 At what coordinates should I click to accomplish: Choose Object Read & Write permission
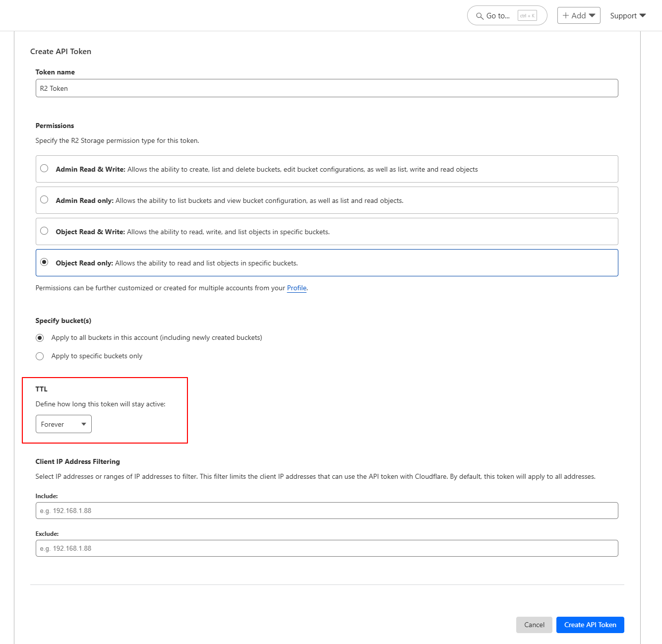tap(44, 231)
